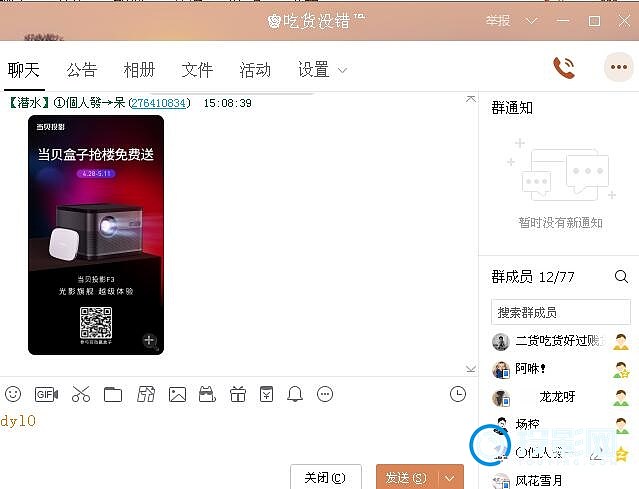Click the GIF sticker icon
The width and height of the screenshot is (639, 489).
(46, 394)
